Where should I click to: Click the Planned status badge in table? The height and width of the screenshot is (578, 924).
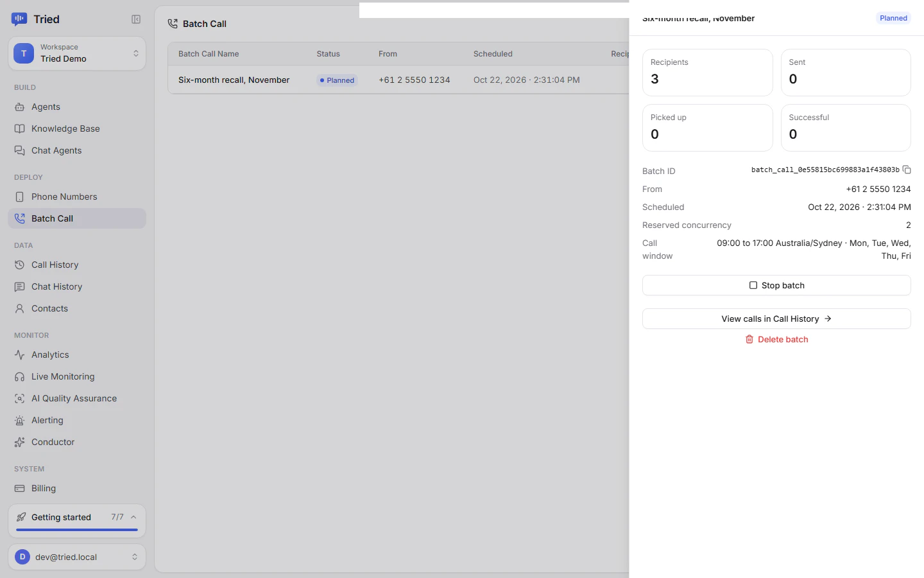(338, 80)
